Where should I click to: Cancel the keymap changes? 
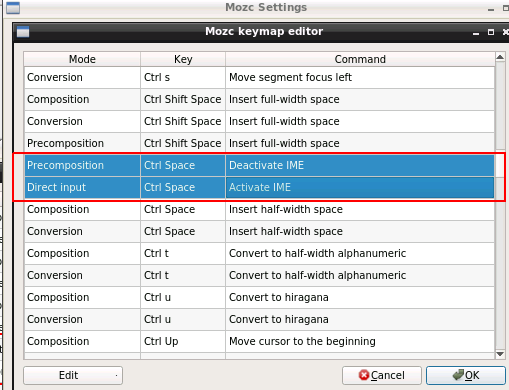pyautogui.click(x=382, y=375)
